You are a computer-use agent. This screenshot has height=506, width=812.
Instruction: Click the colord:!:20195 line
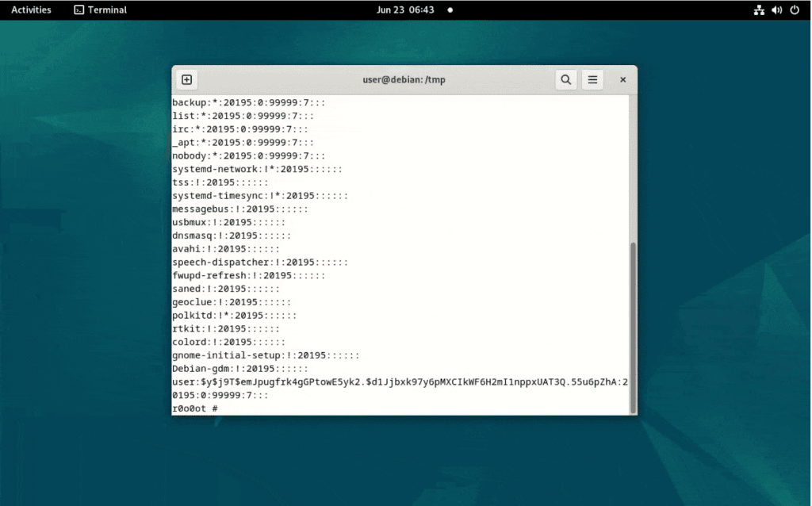229,342
